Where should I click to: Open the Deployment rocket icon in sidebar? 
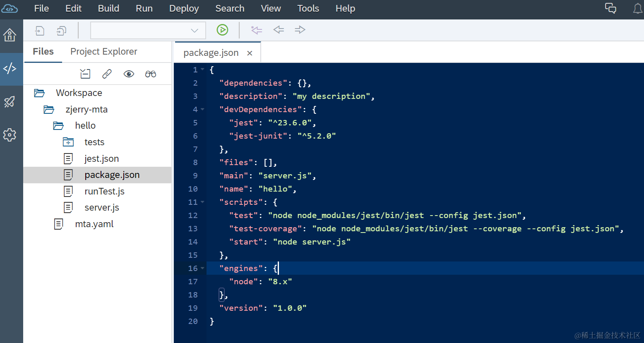click(10, 102)
